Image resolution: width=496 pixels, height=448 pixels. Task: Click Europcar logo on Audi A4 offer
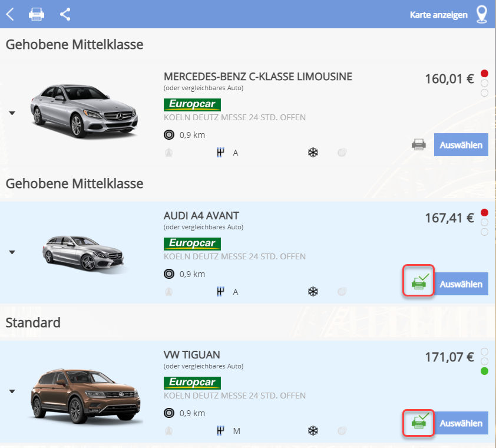[192, 244]
